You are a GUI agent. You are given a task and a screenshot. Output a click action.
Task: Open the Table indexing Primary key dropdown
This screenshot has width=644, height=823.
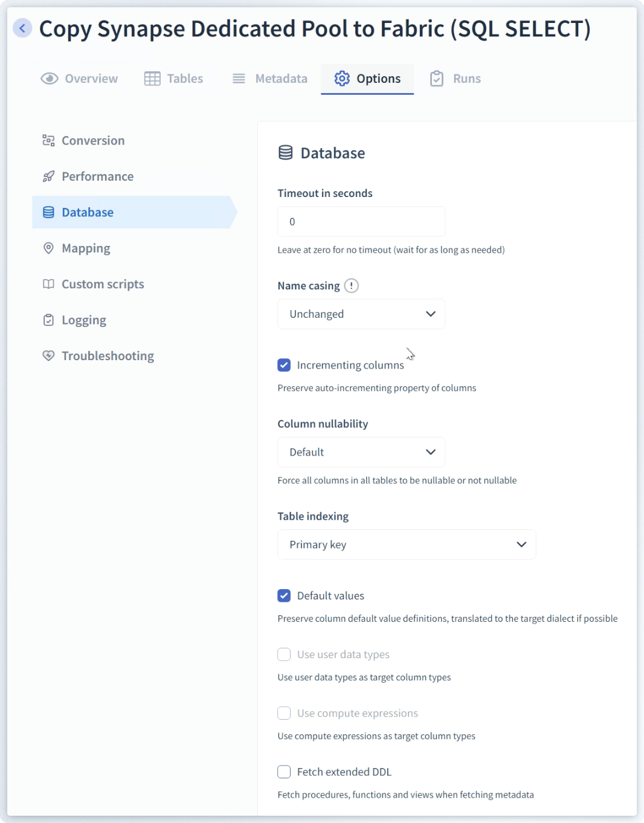(407, 544)
